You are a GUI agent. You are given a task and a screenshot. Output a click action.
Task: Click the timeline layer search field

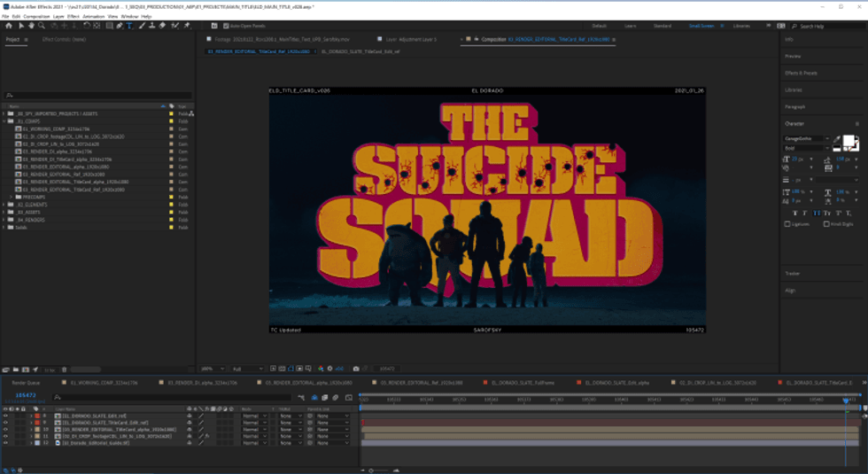pos(172,397)
